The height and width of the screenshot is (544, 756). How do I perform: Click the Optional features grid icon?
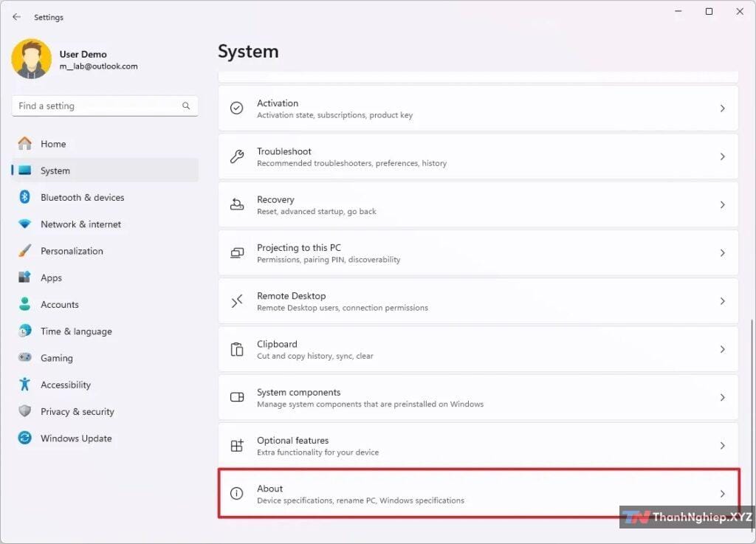coord(236,446)
